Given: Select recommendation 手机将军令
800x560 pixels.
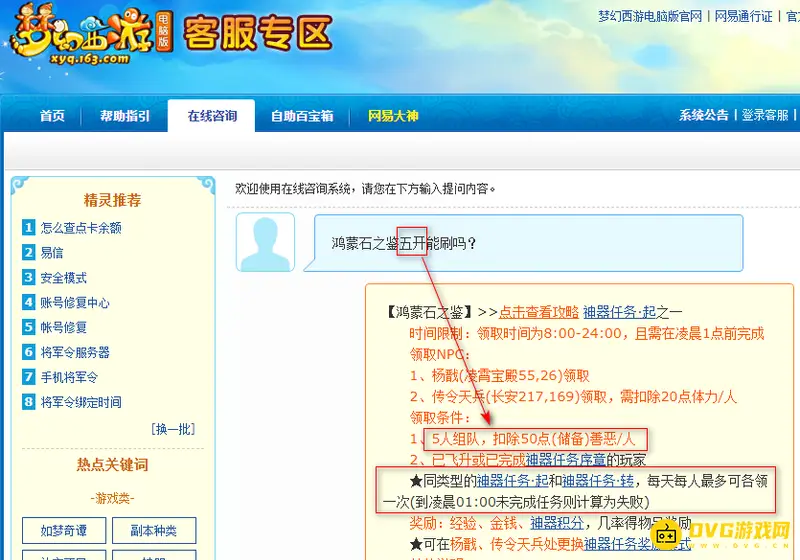Looking at the screenshot, I should tap(69, 377).
